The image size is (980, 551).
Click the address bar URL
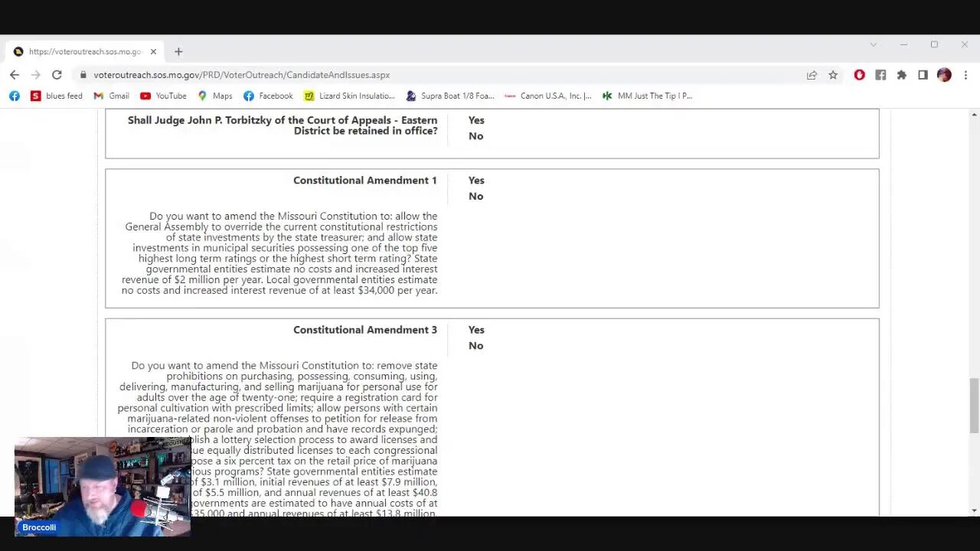(242, 75)
